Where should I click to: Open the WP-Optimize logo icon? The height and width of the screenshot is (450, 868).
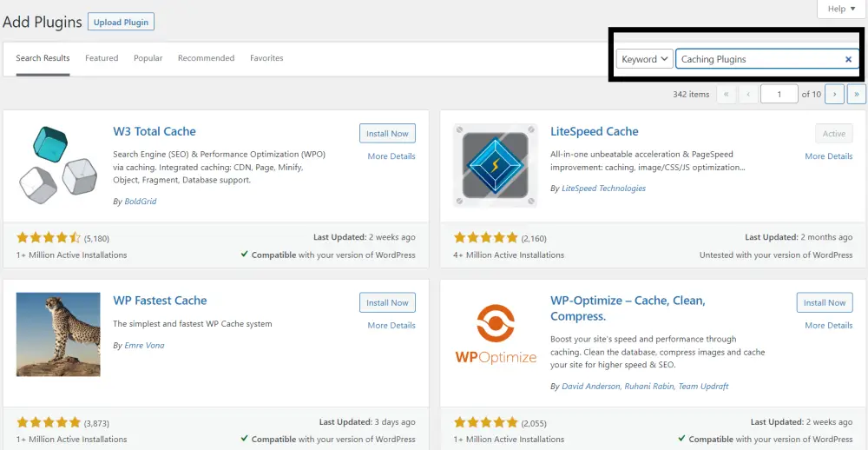pyautogui.click(x=496, y=334)
